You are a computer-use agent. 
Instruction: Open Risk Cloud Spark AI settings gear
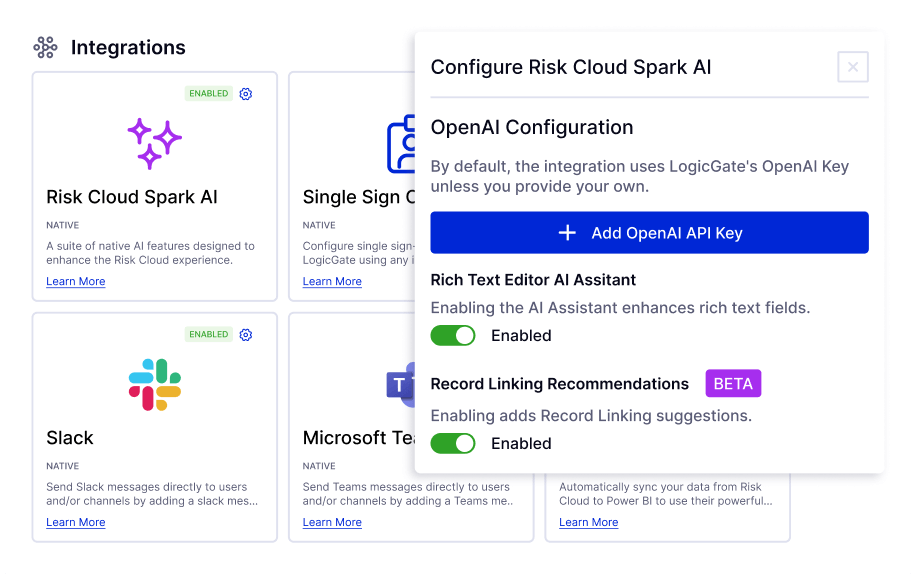(246, 94)
